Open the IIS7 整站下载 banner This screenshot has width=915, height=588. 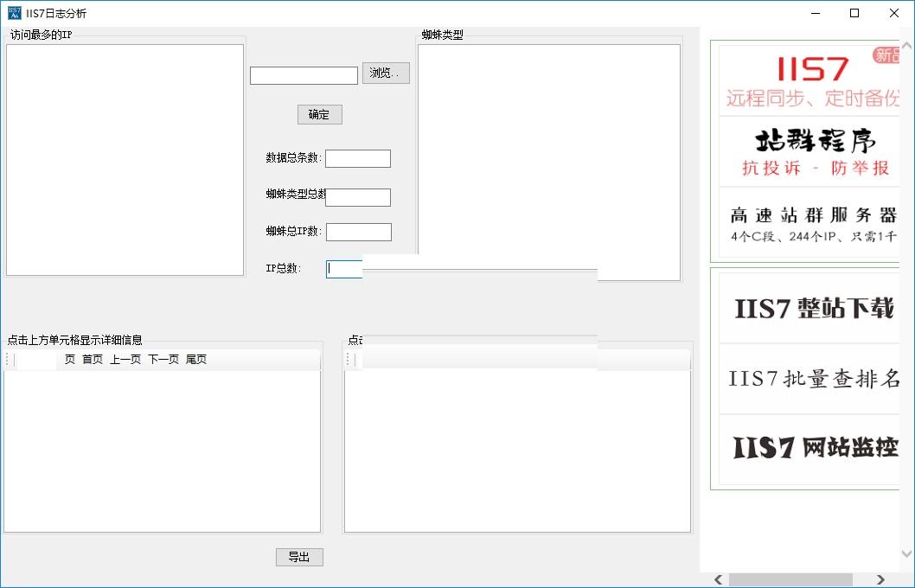[809, 308]
